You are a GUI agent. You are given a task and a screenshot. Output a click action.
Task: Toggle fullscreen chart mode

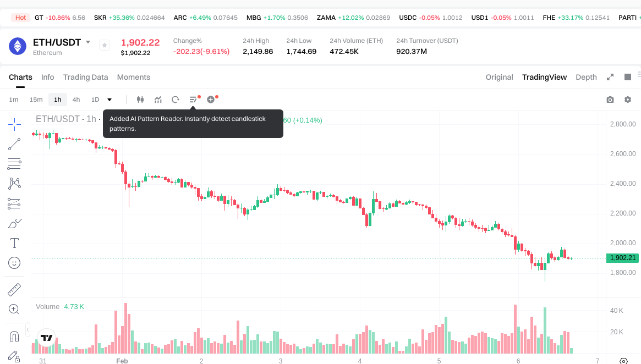[610, 77]
